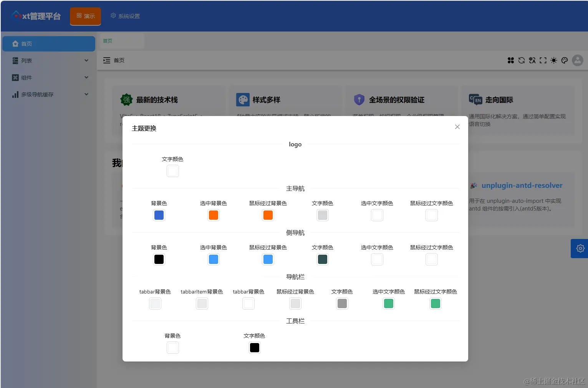Pick the 导航栏 鼠标经过背景色 swatch
This screenshot has height=388, width=588.
(x=295, y=303)
